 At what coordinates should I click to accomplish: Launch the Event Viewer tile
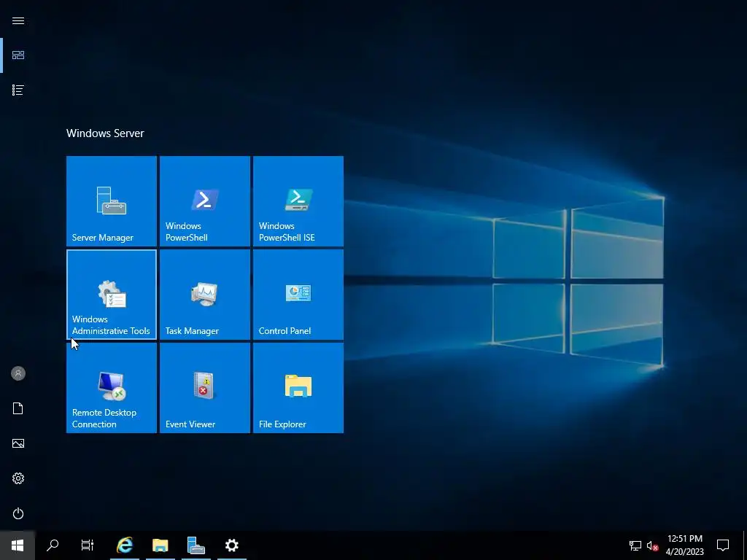tap(205, 388)
